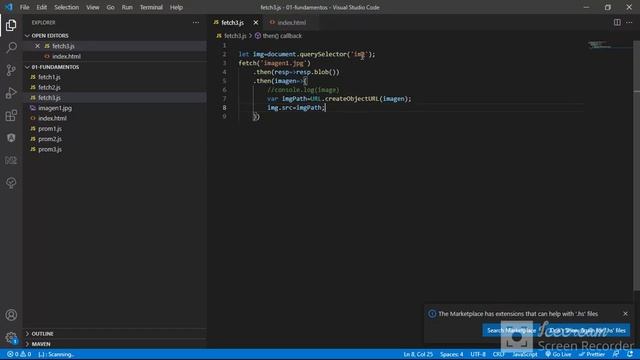Image resolution: width=640 pixels, height=360 pixels.
Task: Click Prettier status bar item
Action: click(x=592, y=354)
